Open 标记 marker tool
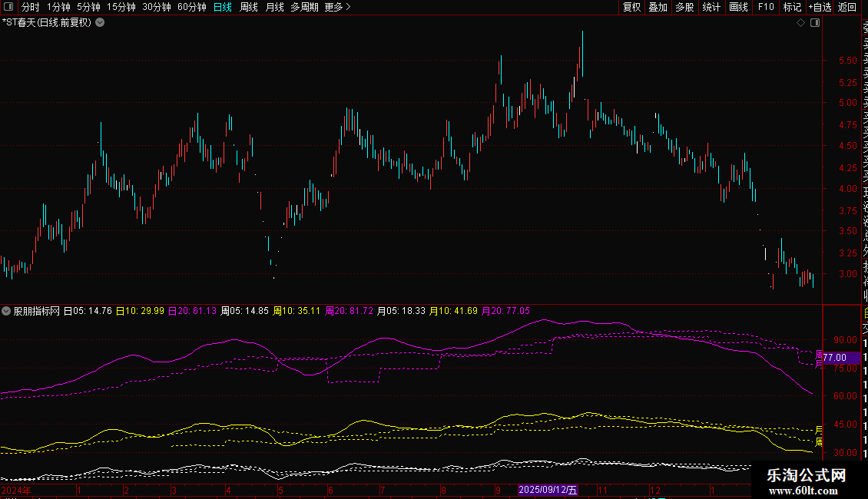The image size is (868, 499). click(792, 7)
